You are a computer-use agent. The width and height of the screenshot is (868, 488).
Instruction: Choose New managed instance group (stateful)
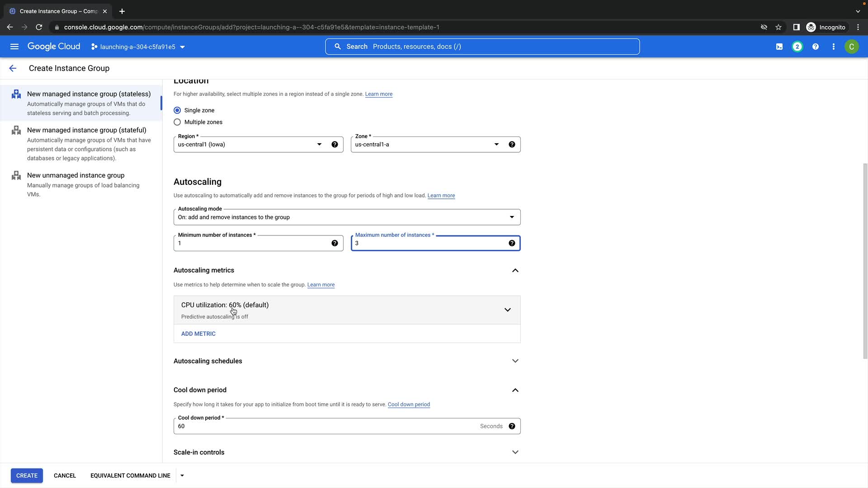86,130
